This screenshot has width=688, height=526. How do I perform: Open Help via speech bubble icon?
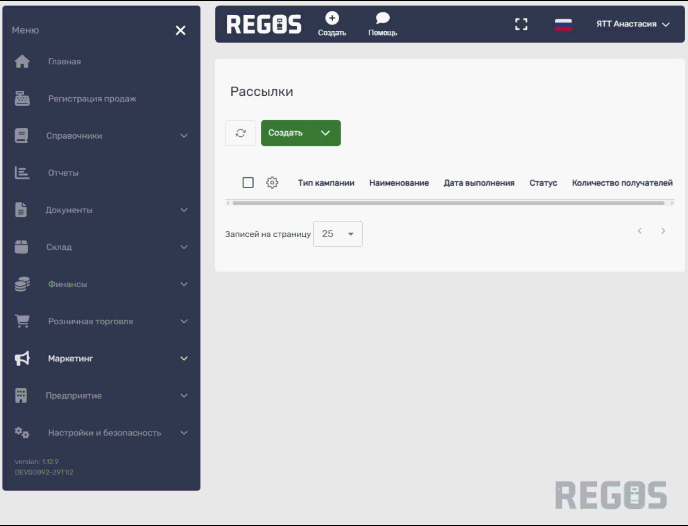point(382,18)
